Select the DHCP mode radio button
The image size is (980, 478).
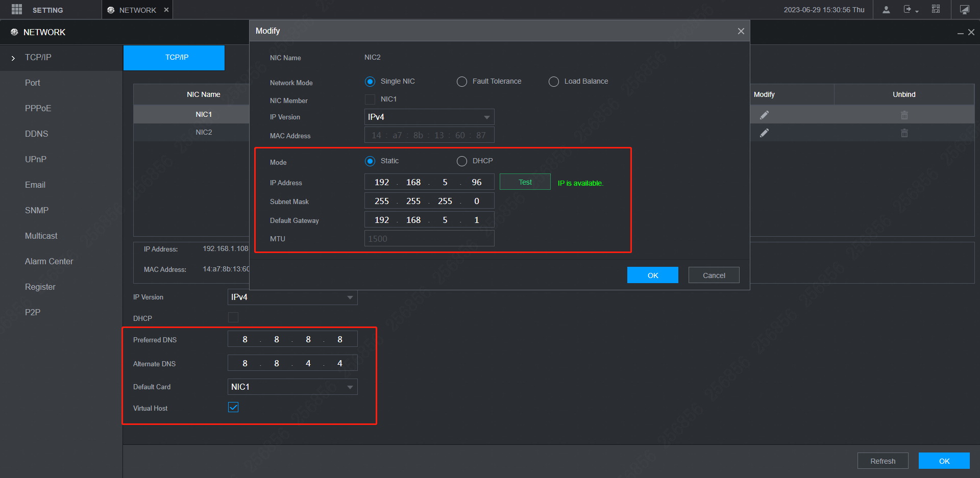point(462,161)
